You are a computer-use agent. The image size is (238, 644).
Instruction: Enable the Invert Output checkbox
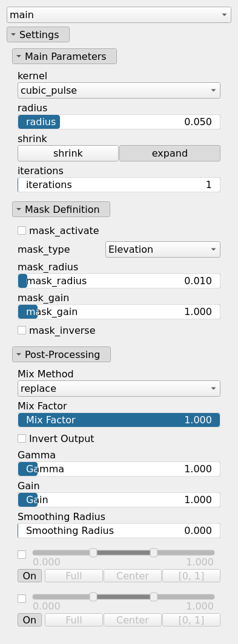[22, 438]
